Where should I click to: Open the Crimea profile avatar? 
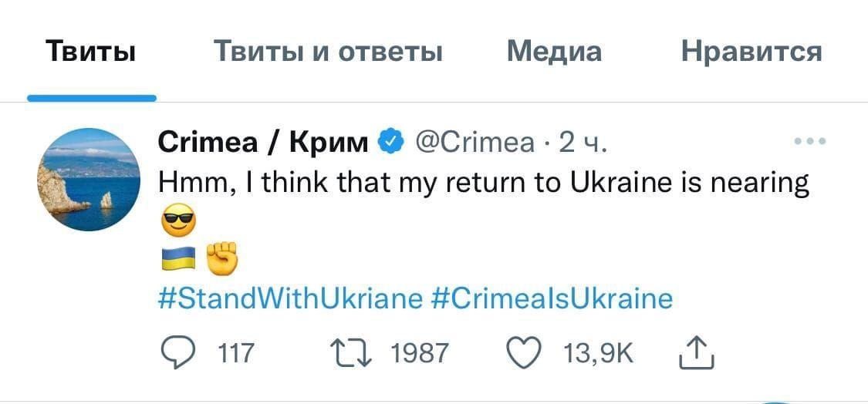tap(89, 180)
